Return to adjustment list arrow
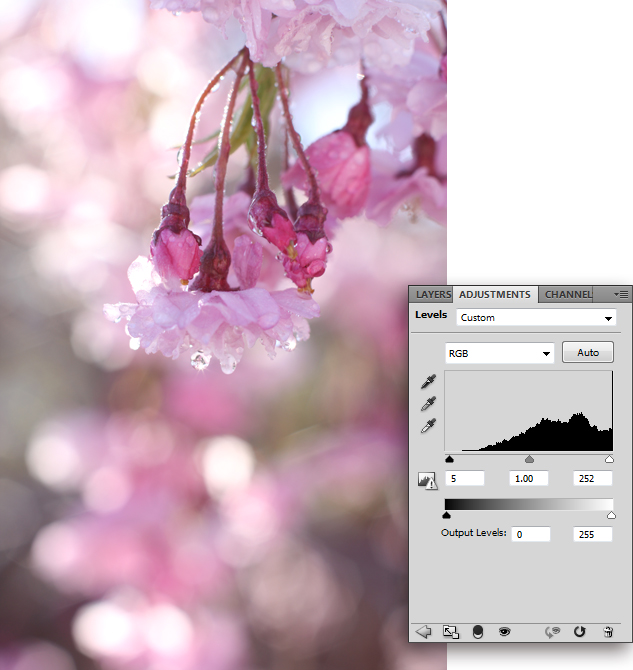This screenshot has width=633, height=670. coord(424,632)
